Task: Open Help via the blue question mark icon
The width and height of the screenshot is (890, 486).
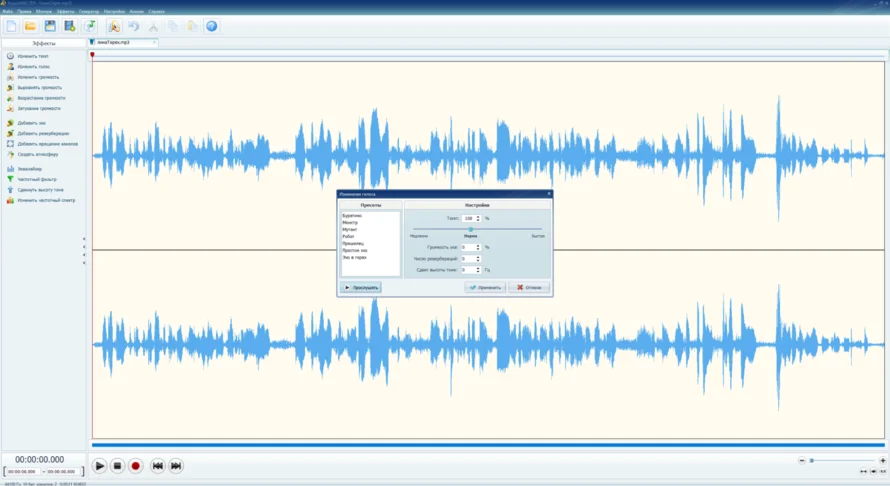Action: click(x=211, y=26)
